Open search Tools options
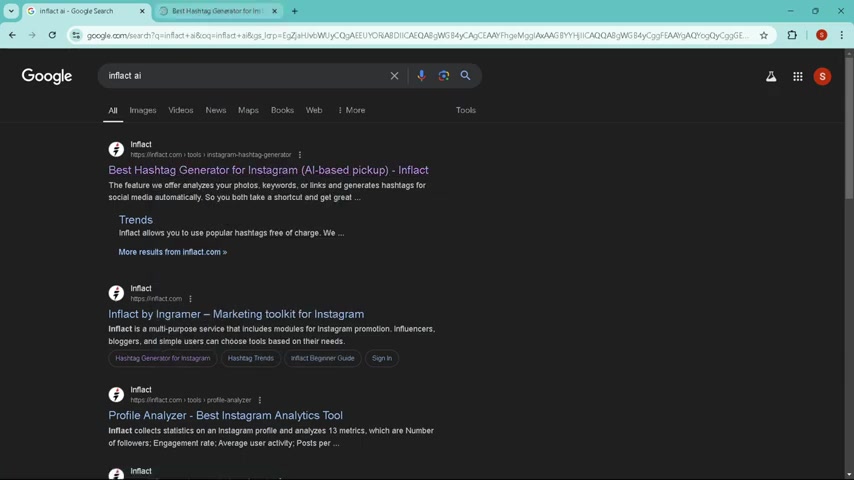 pyautogui.click(x=466, y=110)
